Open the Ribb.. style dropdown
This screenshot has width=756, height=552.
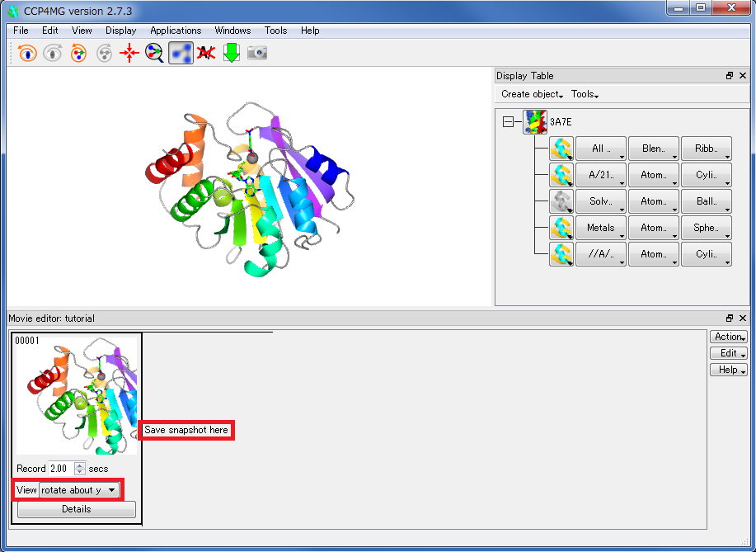tap(707, 149)
